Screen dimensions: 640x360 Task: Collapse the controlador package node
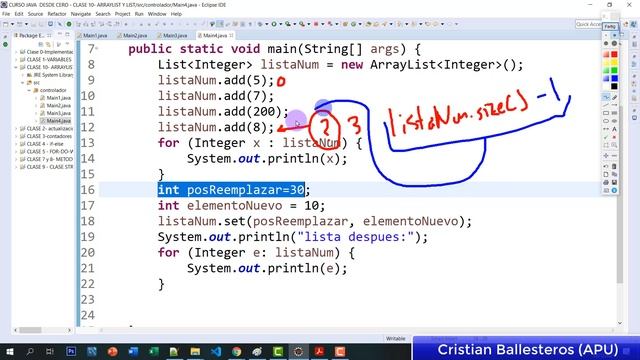(x=29, y=90)
